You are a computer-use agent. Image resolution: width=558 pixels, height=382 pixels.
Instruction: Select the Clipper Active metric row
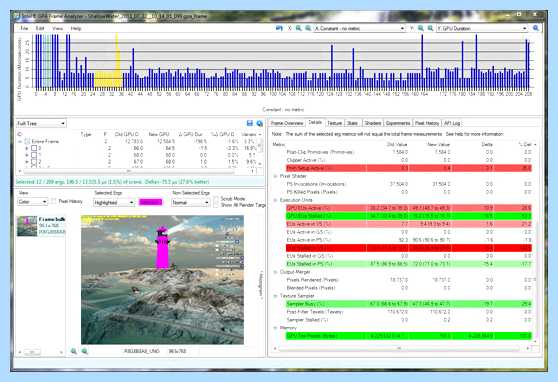click(x=409, y=160)
